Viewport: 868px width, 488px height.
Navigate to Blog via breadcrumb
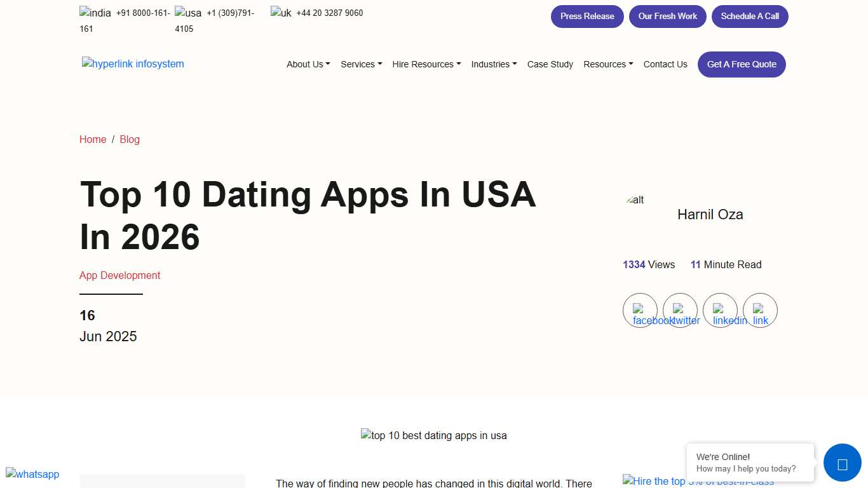pos(130,139)
